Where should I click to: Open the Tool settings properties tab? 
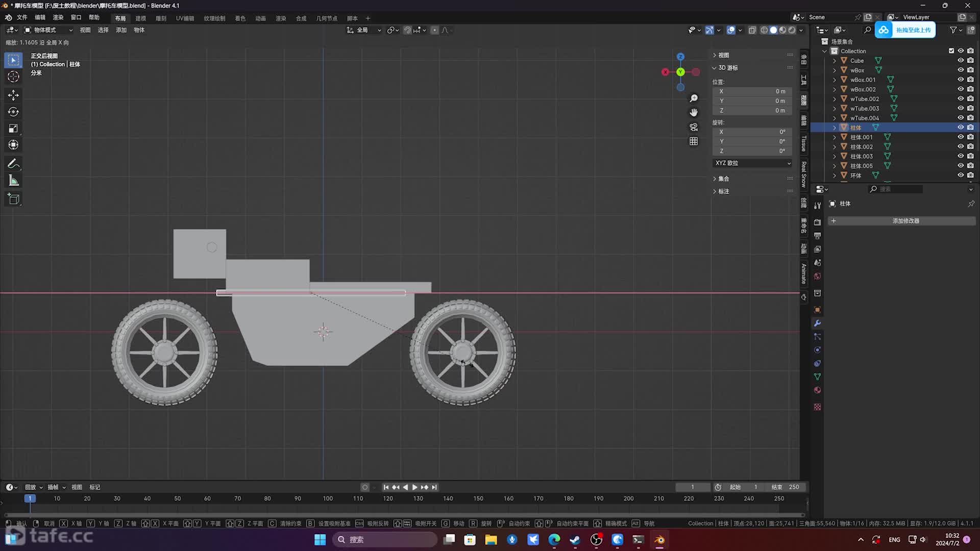[817, 205]
